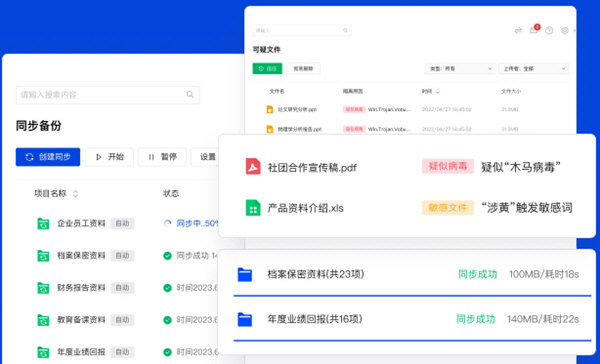Click the white delete button beside the green one
600x364 pixels.
[x=303, y=69]
